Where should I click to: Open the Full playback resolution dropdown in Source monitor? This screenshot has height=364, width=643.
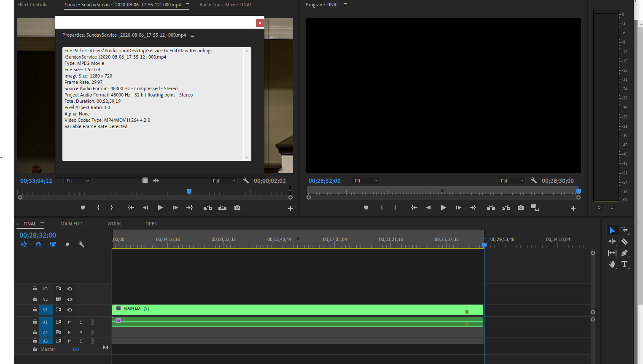coord(223,180)
